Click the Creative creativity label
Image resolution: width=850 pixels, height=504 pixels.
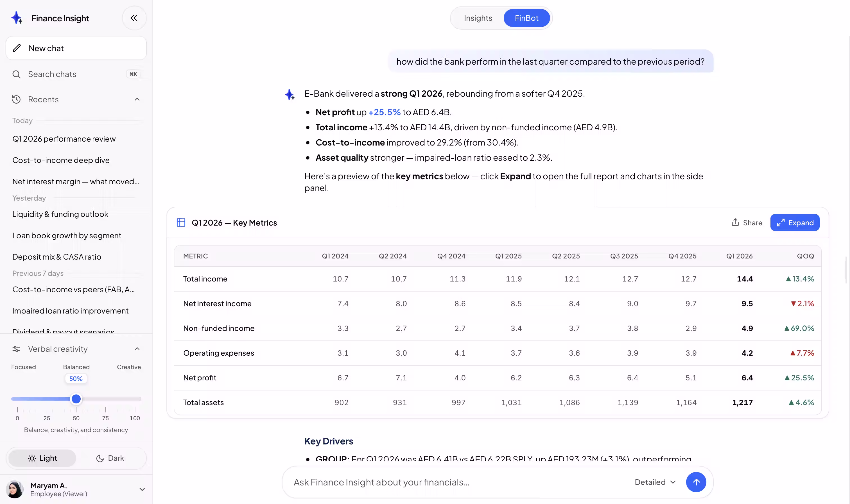[129, 367]
